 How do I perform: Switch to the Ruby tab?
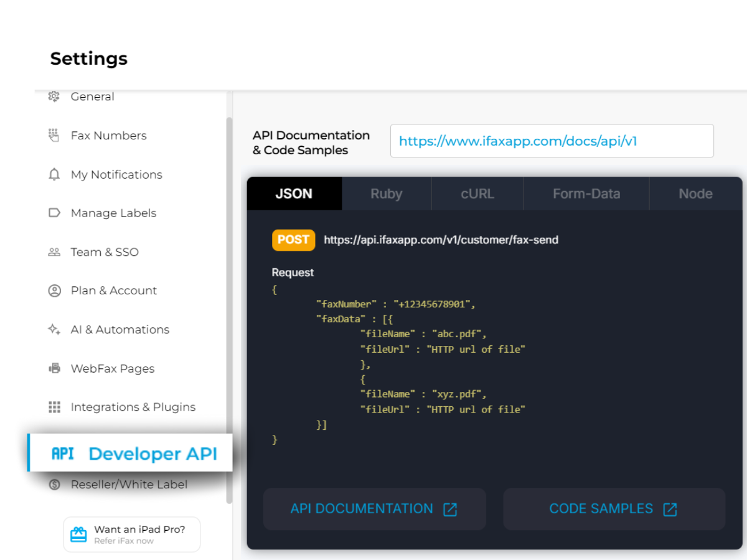(x=387, y=194)
